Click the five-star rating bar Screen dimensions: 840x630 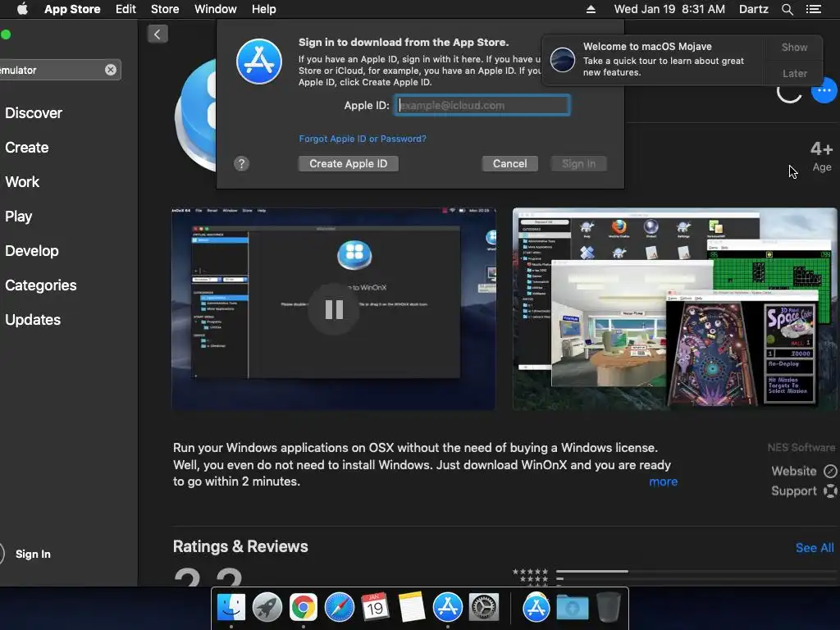coord(696,571)
